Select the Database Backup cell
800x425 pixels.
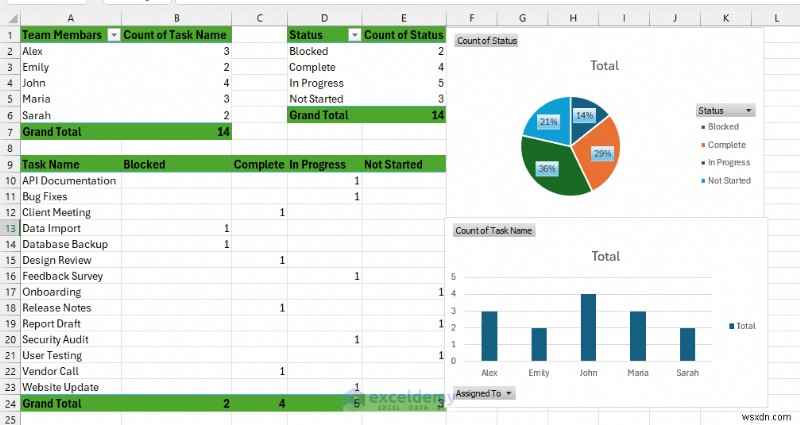pos(71,244)
